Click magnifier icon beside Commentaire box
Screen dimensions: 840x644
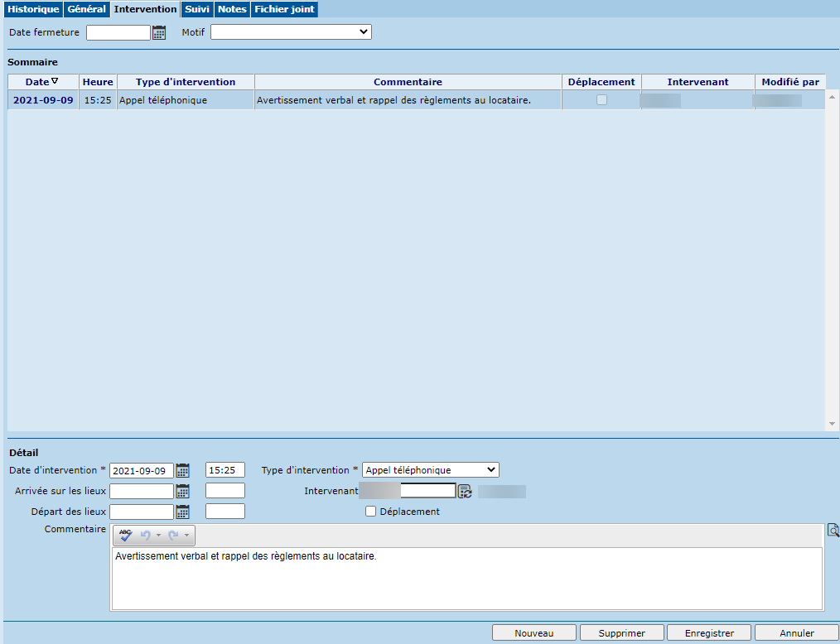pyautogui.click(x=833, y=530)
